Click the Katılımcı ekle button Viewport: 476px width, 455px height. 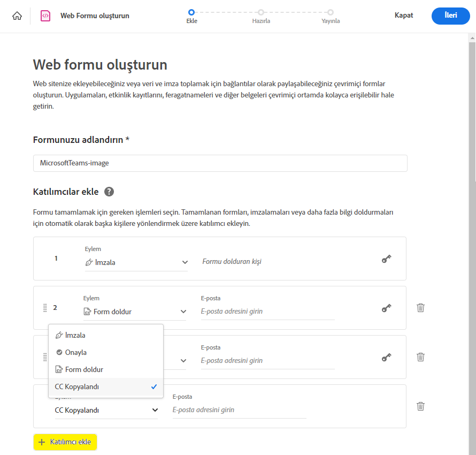pos(65,442)
